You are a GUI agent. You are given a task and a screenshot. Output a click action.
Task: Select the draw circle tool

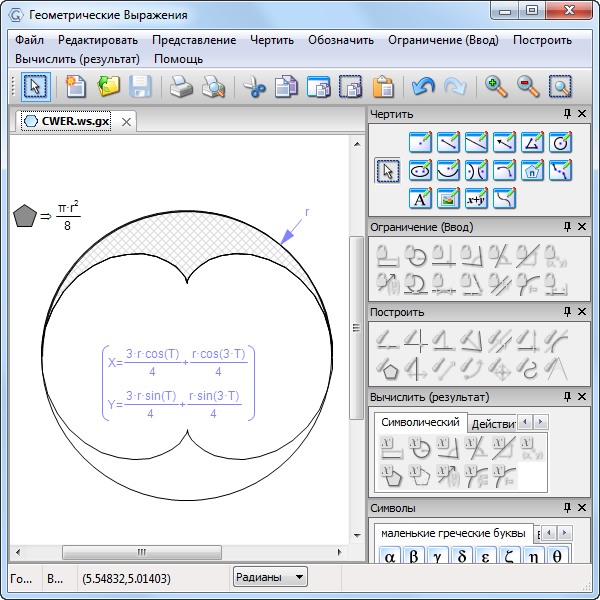(561, 142)
